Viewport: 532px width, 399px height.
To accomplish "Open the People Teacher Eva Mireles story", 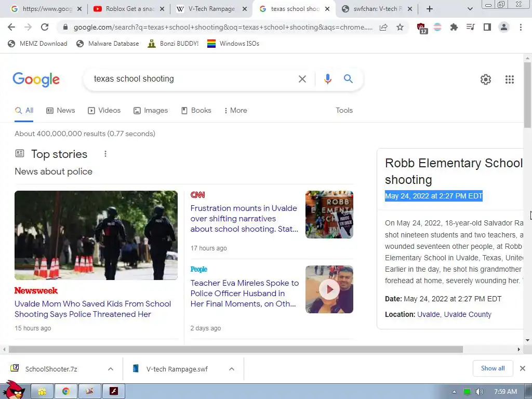I will 244,293.
